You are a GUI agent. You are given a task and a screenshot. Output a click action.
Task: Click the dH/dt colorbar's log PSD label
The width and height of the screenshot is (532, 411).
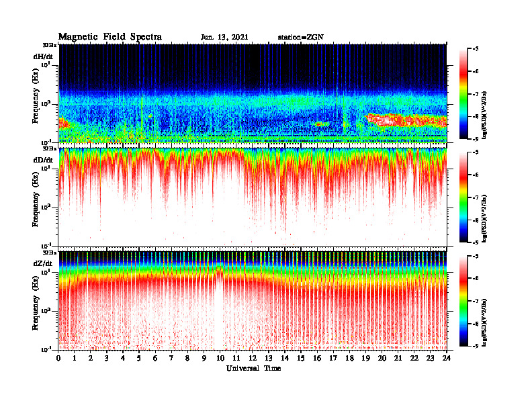485,116
